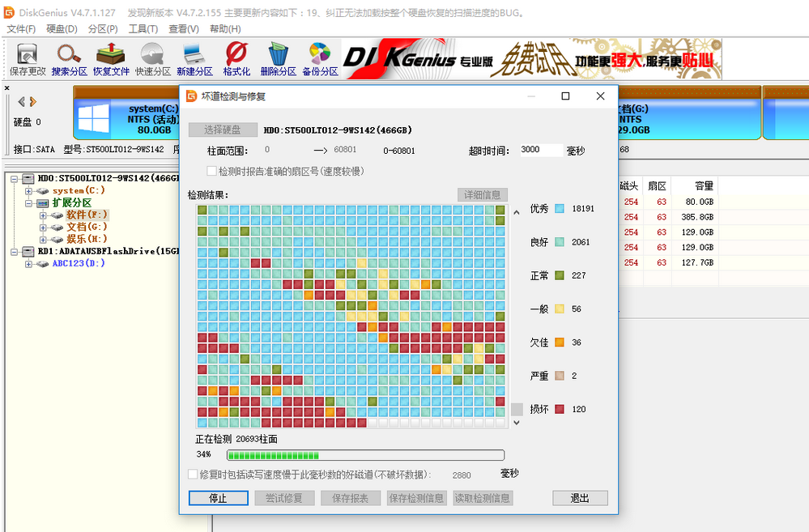Viewport: 809px width, 532px height.
Task: Click the Save Report (保存报表) button
Action: pos(351,498)
